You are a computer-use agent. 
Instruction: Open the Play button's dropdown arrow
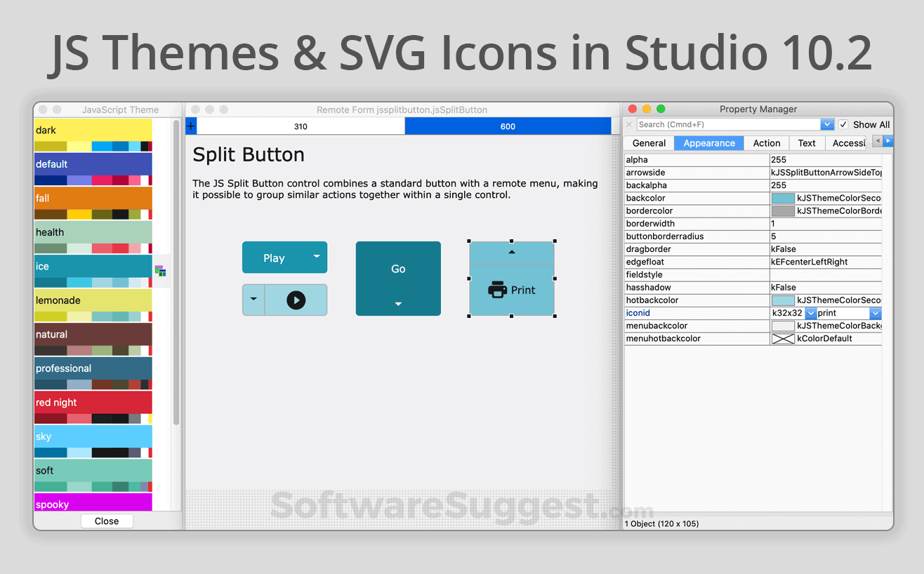pos(316,257)
